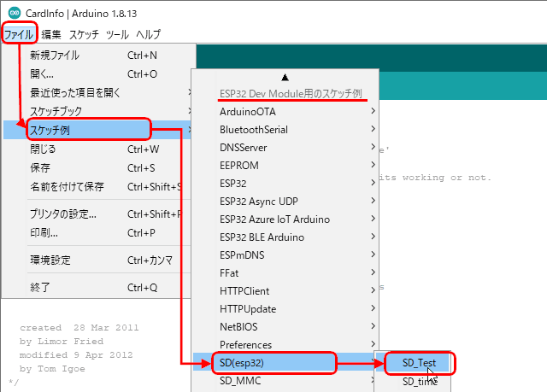Expand EEPROM examples
This screenshot has height=392, width=547.
(x=285, y=166)
